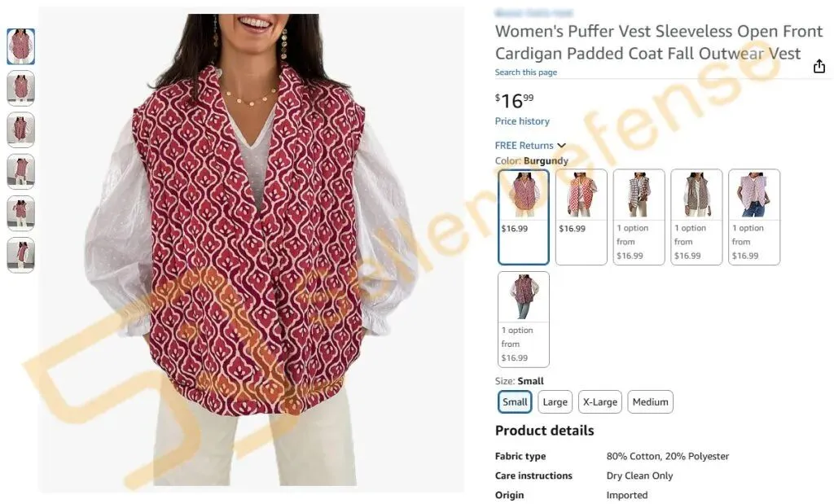Expand the FREE Returns chevron
Screen dimensions: 834x504
pyautogui.click(x=562, y=146)
